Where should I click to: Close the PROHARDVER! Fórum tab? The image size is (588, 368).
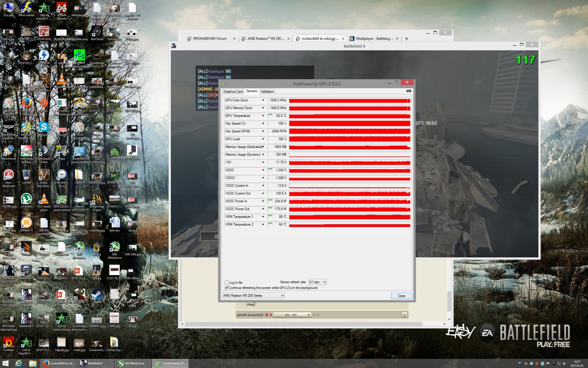234,39
